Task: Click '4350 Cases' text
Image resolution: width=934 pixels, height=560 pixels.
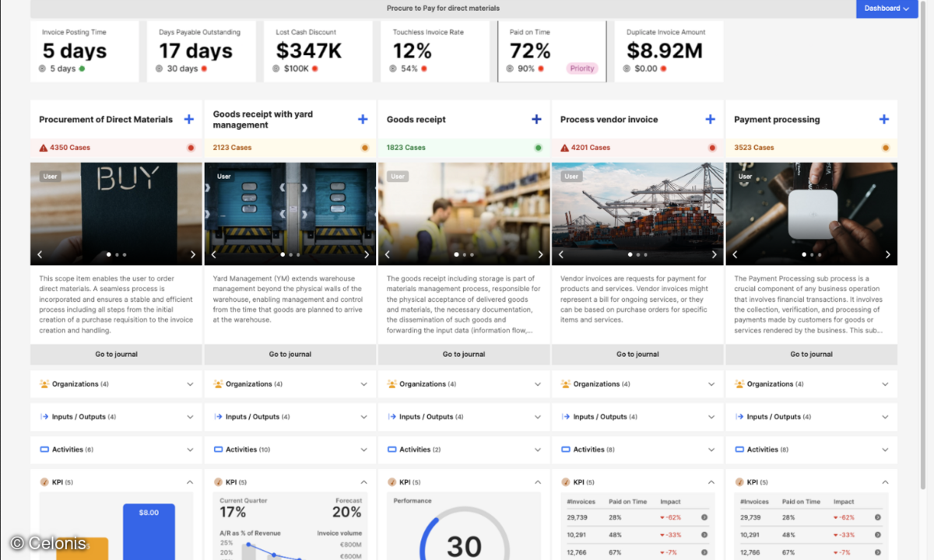Action: click(70, 148)
